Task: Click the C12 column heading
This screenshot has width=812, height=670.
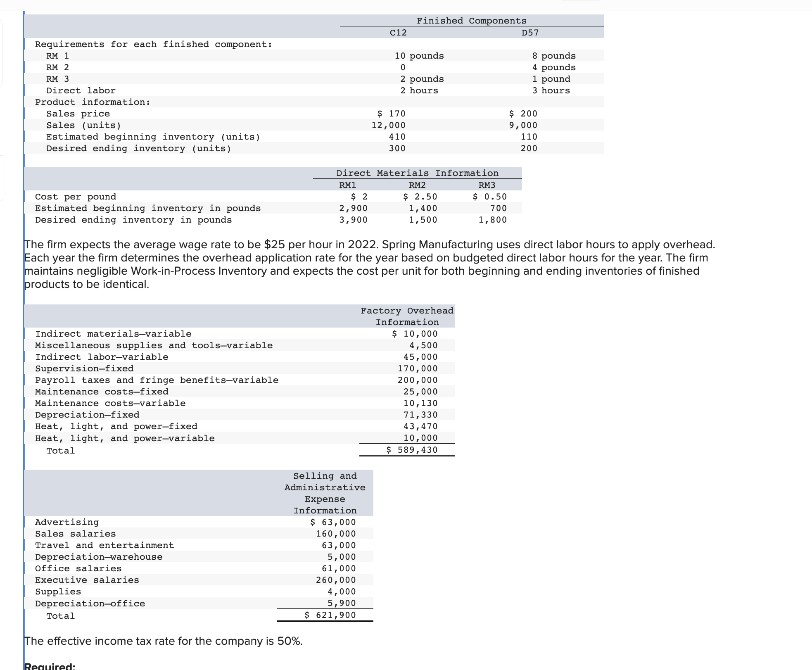Action: (x=398, y=33)
